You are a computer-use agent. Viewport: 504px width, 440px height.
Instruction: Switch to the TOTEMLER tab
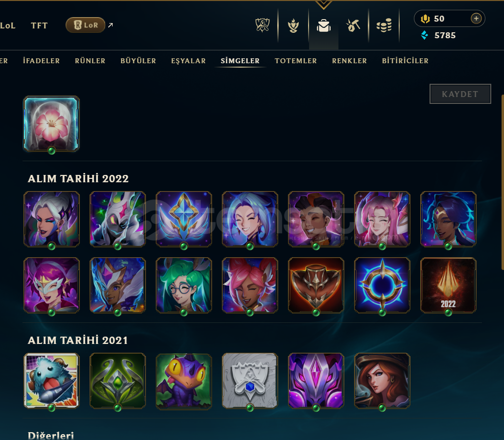click(296, 61)
